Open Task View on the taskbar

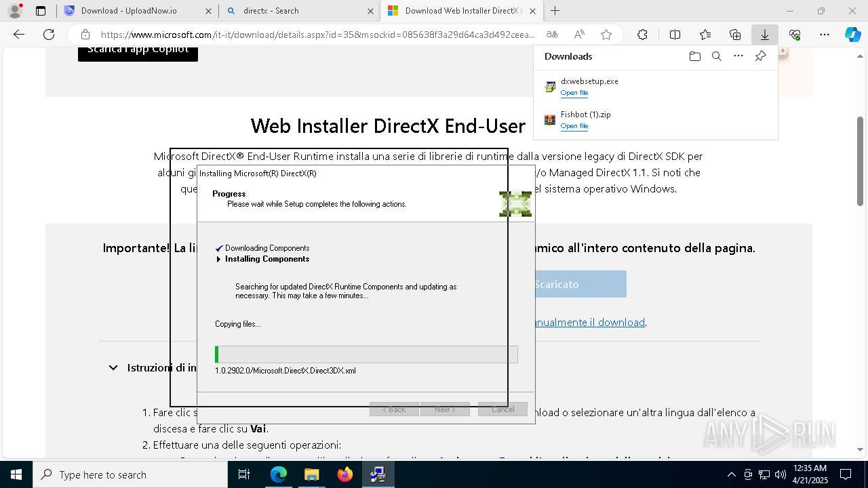(x=244, y=474)
